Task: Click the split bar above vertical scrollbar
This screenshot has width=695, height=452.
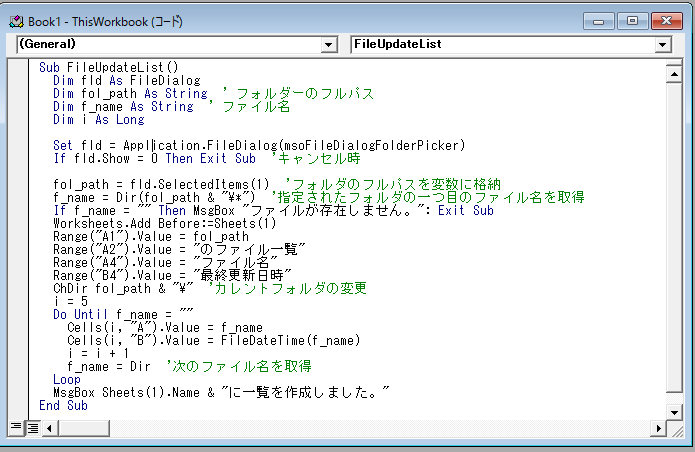Action: (674, 62)
